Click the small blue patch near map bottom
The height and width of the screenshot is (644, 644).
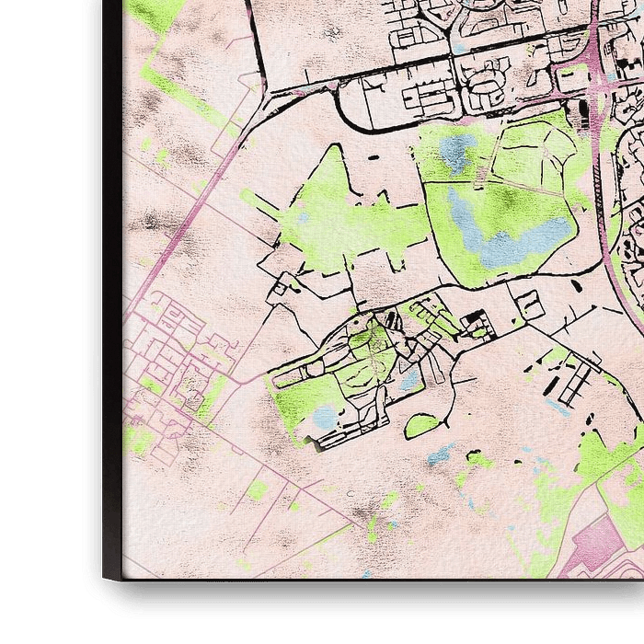click(x=440, y=454)
